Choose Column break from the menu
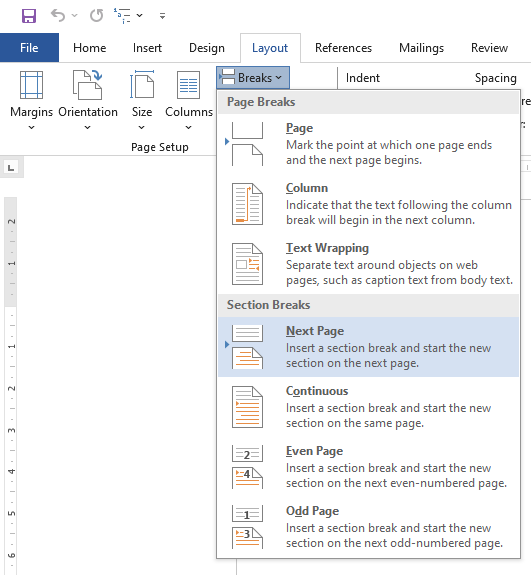The width and height of the screenshot is (531, 575). click(x=369, y=204)
